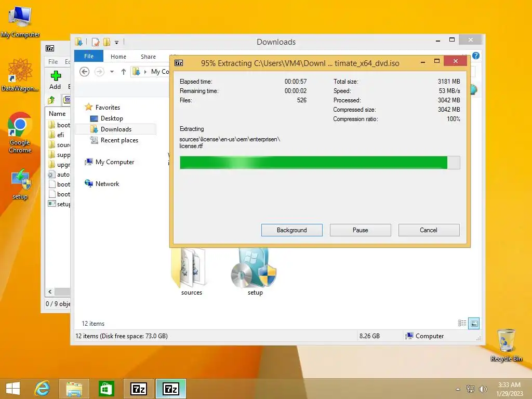Click new folder icon in quick access toolbar
The image size is (532, 399).
(107, 42)
